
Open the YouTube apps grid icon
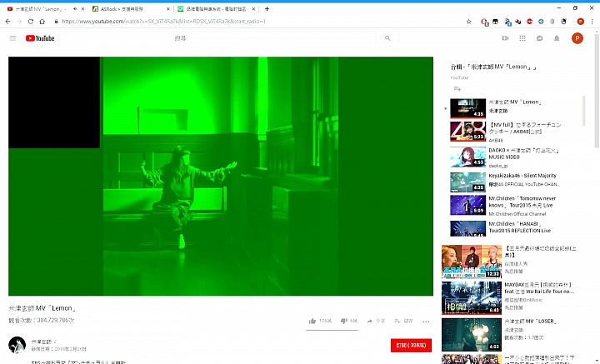pos(522,38)
